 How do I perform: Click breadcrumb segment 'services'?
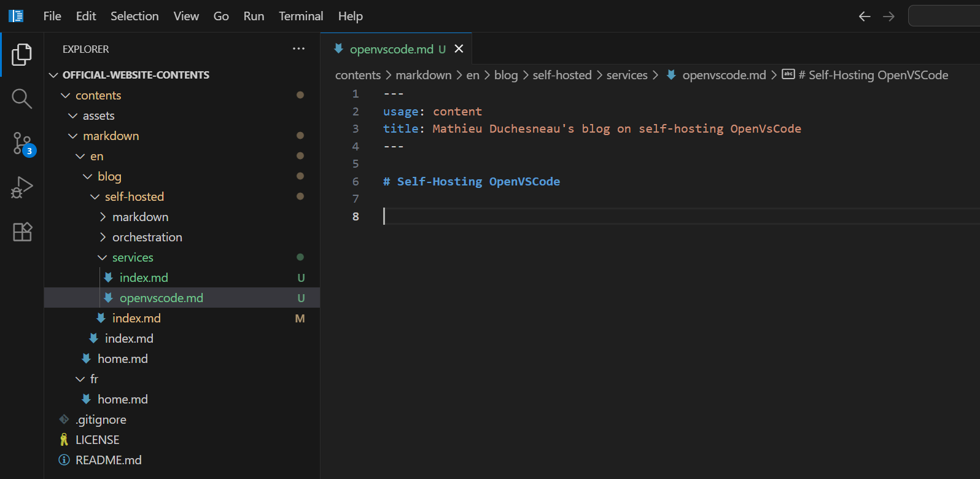pyautogui.click(x=627, y=75)
